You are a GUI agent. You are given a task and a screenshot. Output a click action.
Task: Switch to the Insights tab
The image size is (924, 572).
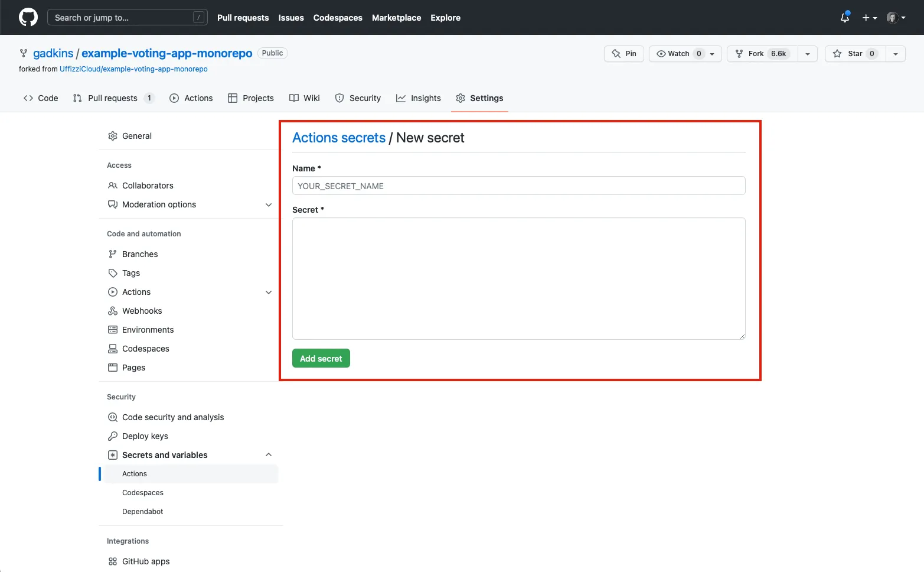coord(419,98)
